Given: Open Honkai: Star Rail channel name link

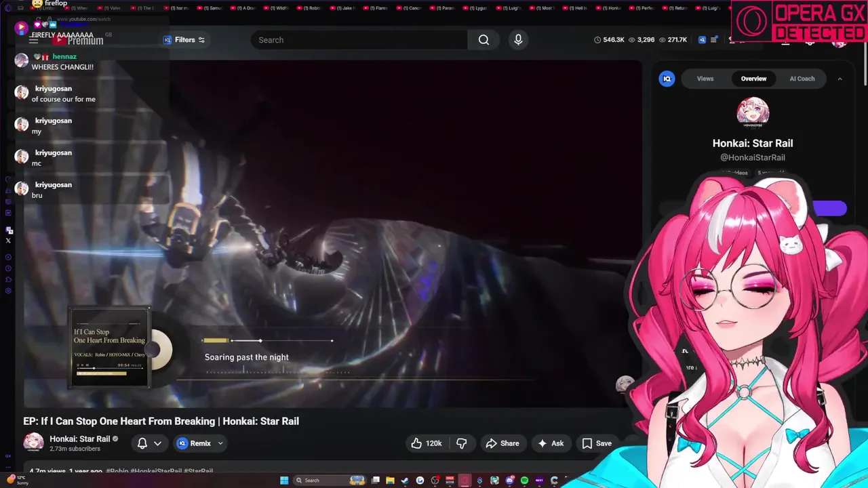Looking at the screenshot, I should [79, 439].
